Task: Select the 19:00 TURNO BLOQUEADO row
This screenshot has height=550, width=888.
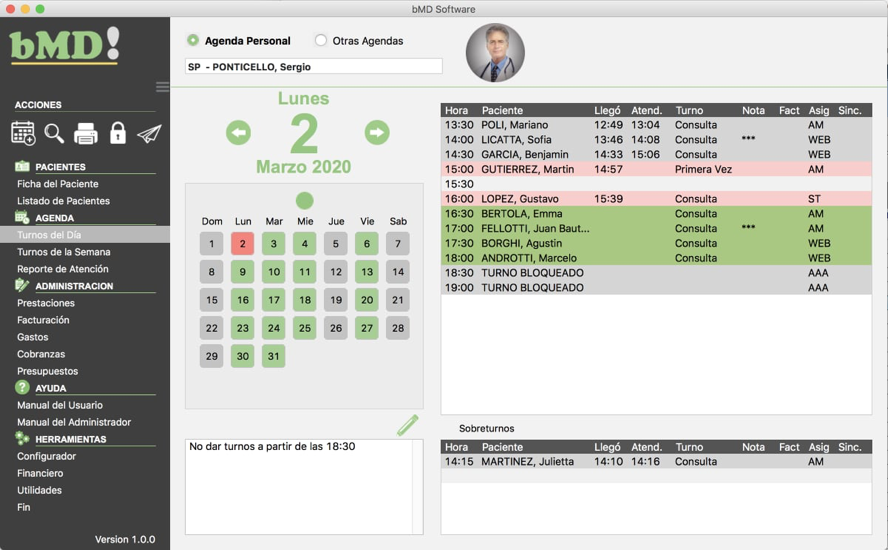Action: click(656, 287)
